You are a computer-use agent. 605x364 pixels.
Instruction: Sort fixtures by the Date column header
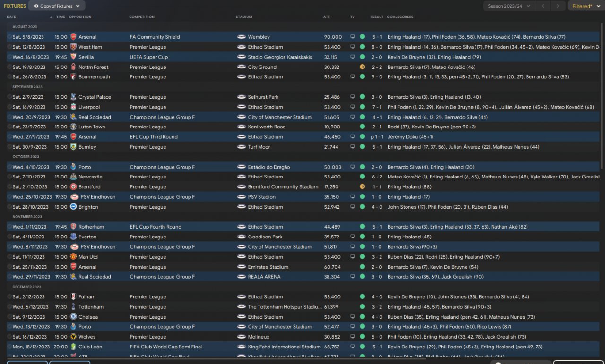click(11, 17)
